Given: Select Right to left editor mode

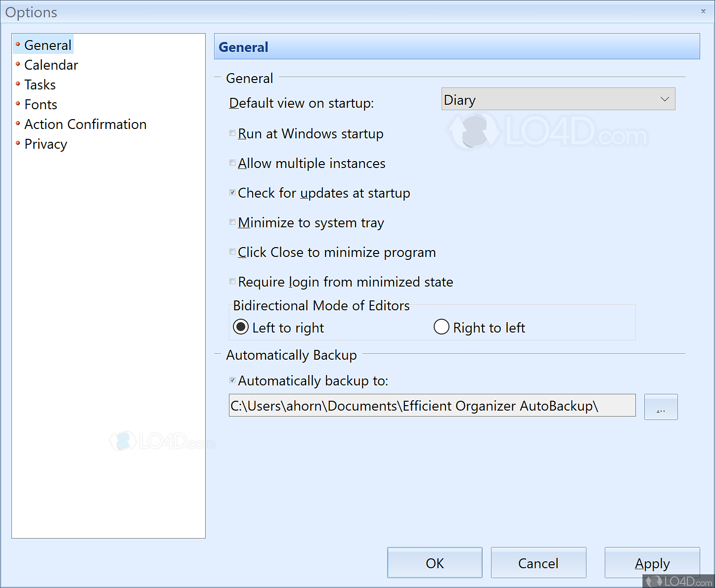Looking at the screenshot, I should (x=441, y=327).
